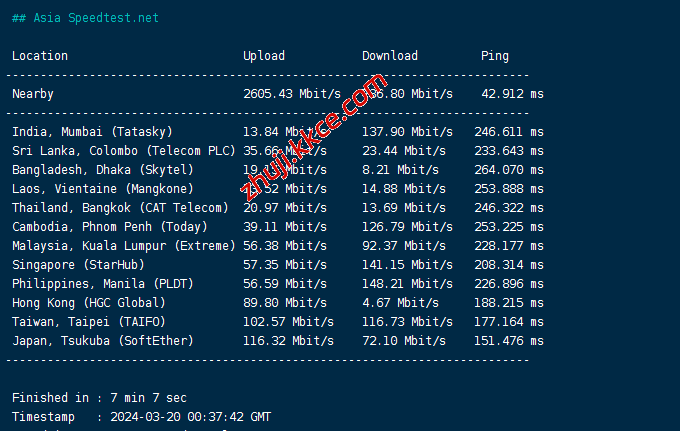The width and height of the screenshot is (680, 431).
Task: Select the Hong Kong (HGC Global) row
Action: pos(89,303)
